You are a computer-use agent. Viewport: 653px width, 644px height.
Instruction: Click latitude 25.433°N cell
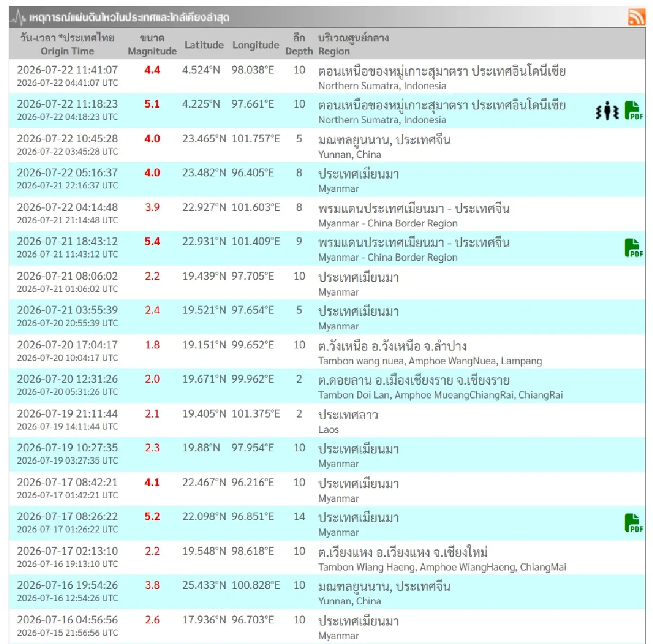(204, 585)
